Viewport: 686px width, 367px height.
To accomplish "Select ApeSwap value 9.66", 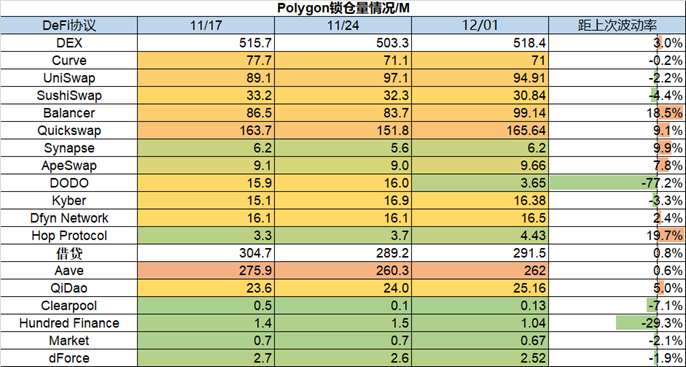I will 480,165.
